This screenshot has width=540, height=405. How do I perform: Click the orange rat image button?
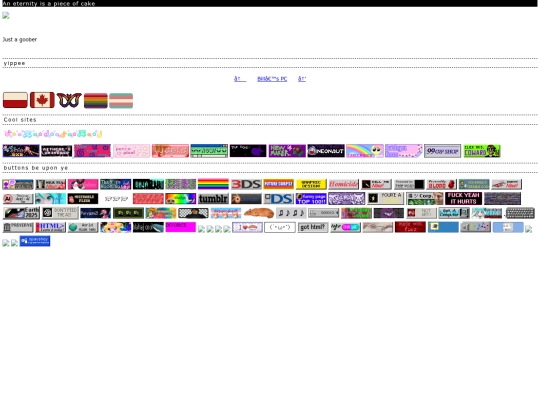tap(259, 213)
